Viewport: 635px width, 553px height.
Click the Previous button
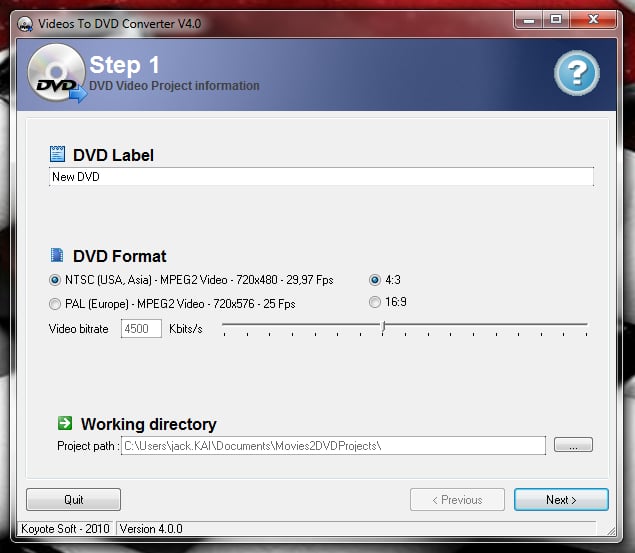(457, 500)
